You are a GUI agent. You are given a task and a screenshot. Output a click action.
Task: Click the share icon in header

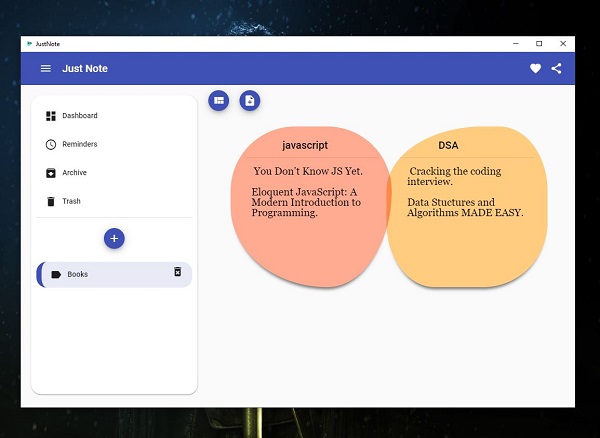click(556, 68)
